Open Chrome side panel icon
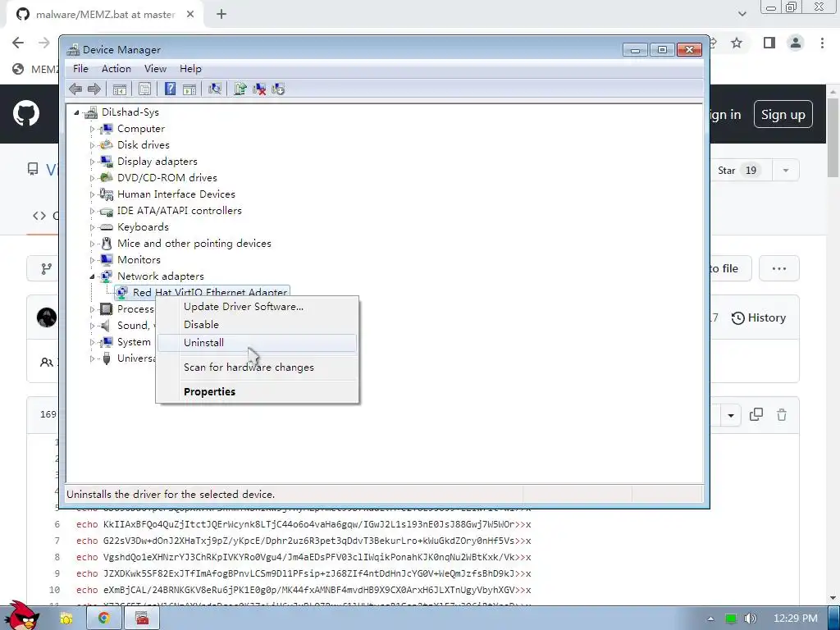 pos(769,43)
